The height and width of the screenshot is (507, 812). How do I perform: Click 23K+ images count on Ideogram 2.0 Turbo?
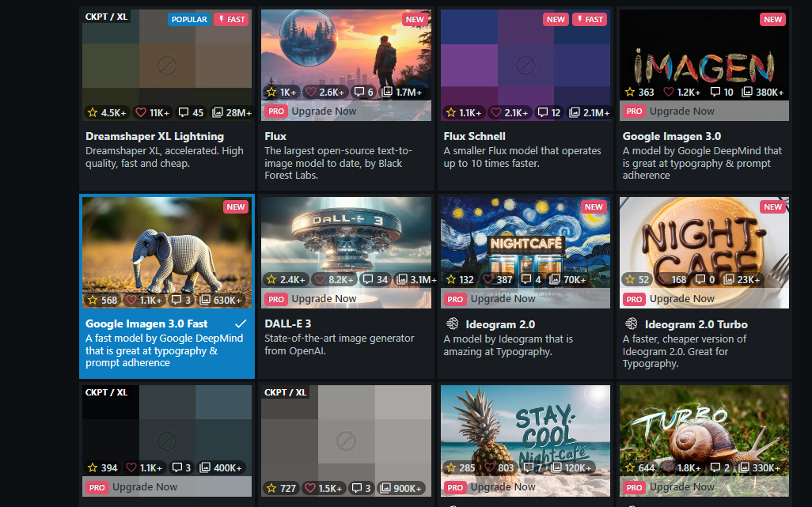click(x=742, y=279)
